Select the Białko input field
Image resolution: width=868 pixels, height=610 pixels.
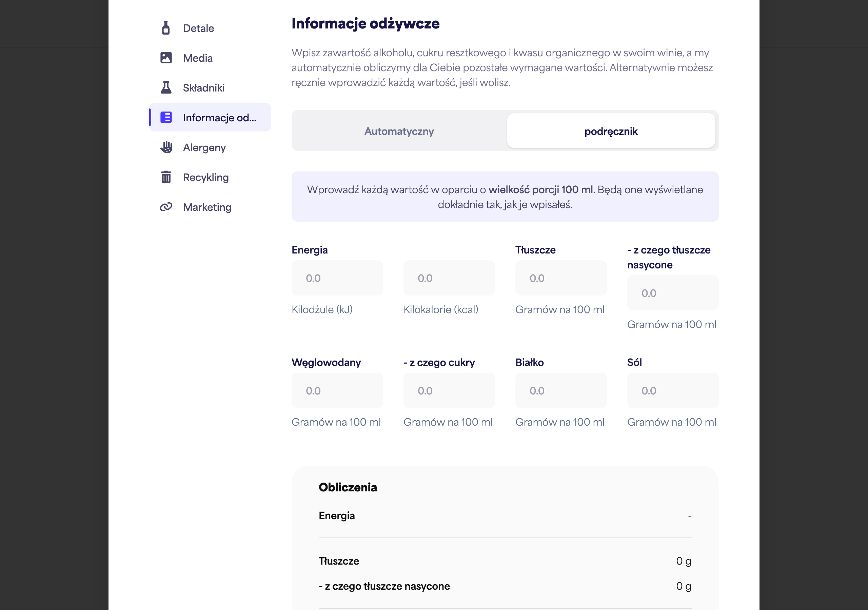coord(561,390)
